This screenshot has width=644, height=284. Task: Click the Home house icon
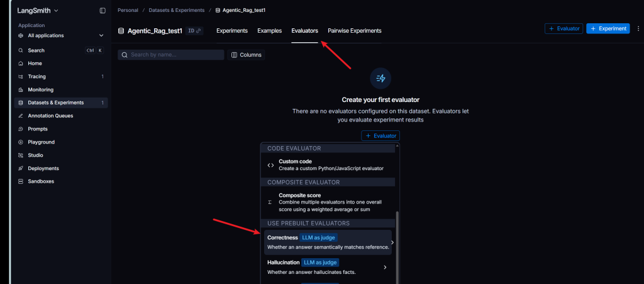pos(21,64)
